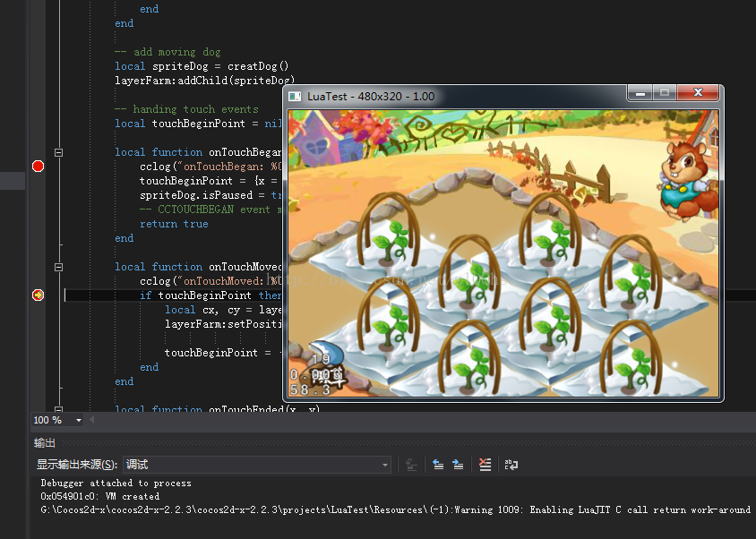Screen dimensions: 756x539
Task: Click the "if touchBeginPoint then" code line
Action: [x=210, y=295]
